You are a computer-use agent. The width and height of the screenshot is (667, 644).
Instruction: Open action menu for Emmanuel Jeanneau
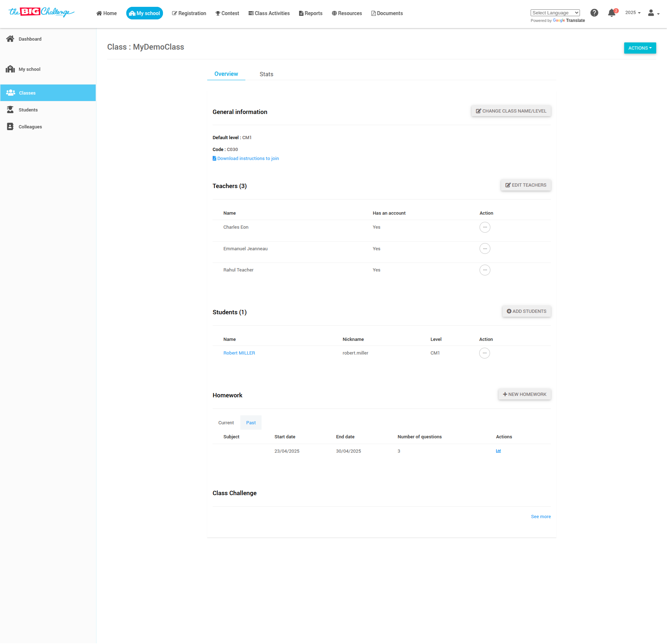(x=485, y=248)
